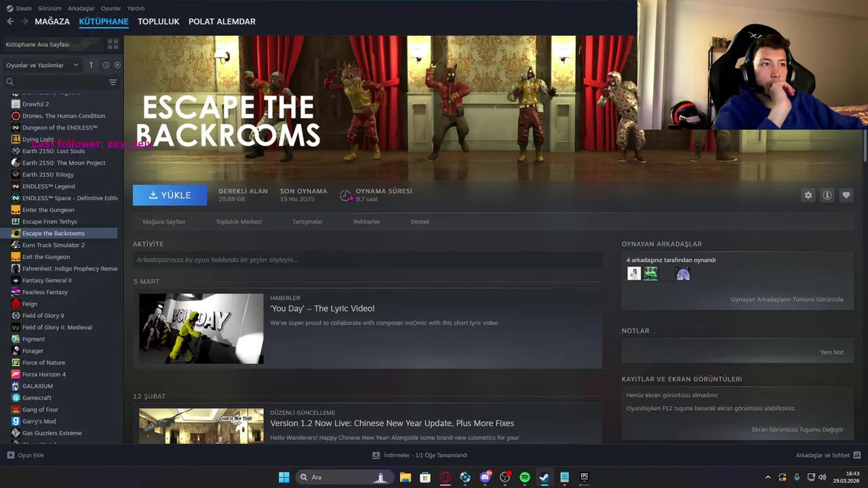
Task: Open the advanced filter options icon
Action: pyautogui.click(x=113, y=82)
